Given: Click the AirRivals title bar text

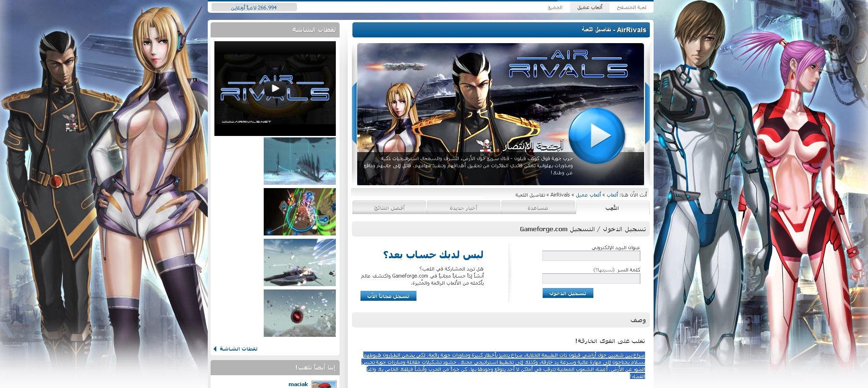Looking at the screenshot, I should [614, 30].
